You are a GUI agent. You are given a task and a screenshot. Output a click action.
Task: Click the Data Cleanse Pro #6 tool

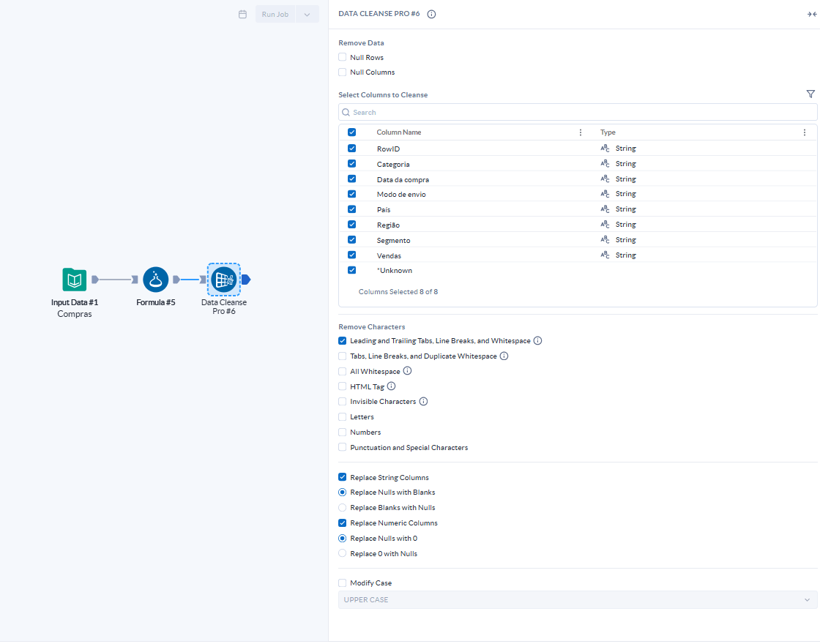coord(223,280)
